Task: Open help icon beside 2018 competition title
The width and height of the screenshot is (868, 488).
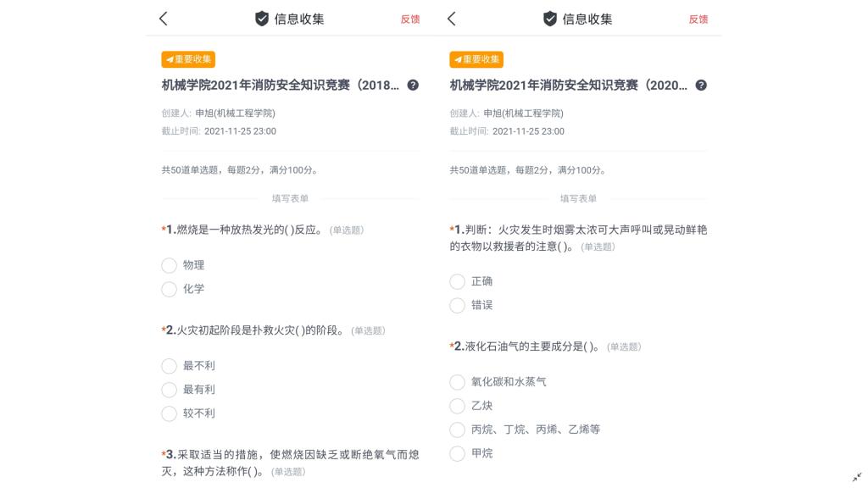Action: pyautogui.click(x=413, y=85)
